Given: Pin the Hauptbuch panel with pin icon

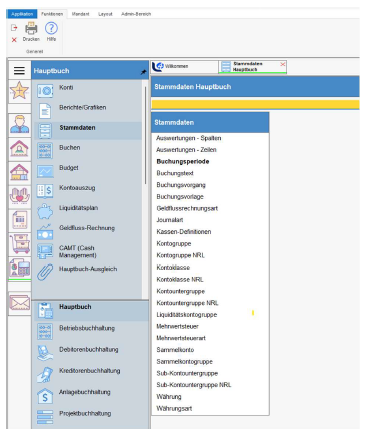Looking at the screenshot, I should tap(143, 72).
